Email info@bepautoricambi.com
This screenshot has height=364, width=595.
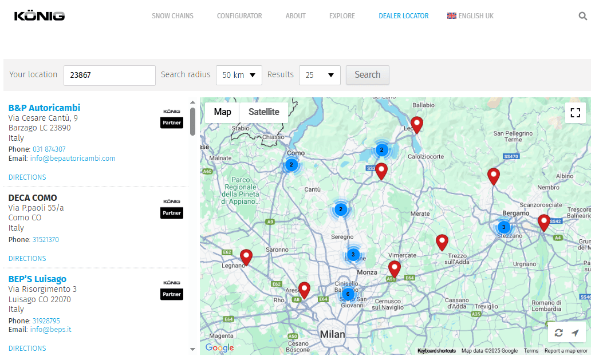click(73, 159)
